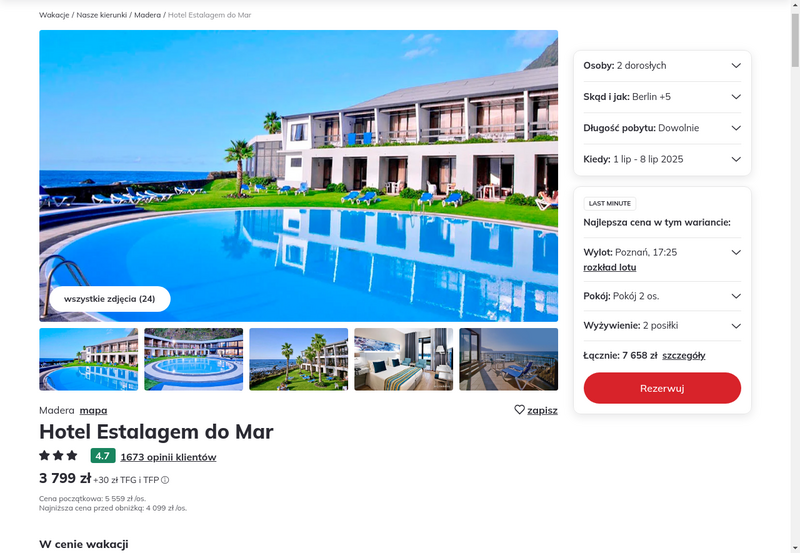Click the info icon next to TFG i TFP
Image resolution: width=800 pixels, height=553 pixels.
[x=165, y=480]
